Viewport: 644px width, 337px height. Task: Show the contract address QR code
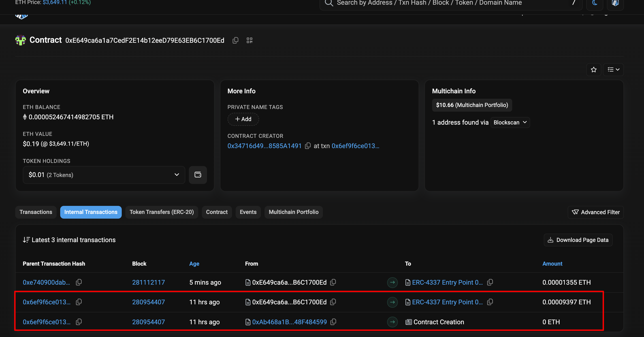point(249,40)
